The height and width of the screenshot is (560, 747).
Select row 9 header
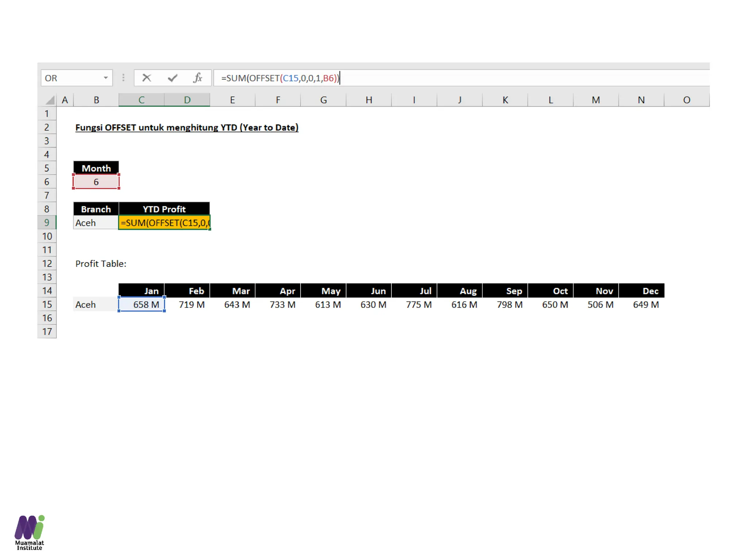tap(47, 222)
